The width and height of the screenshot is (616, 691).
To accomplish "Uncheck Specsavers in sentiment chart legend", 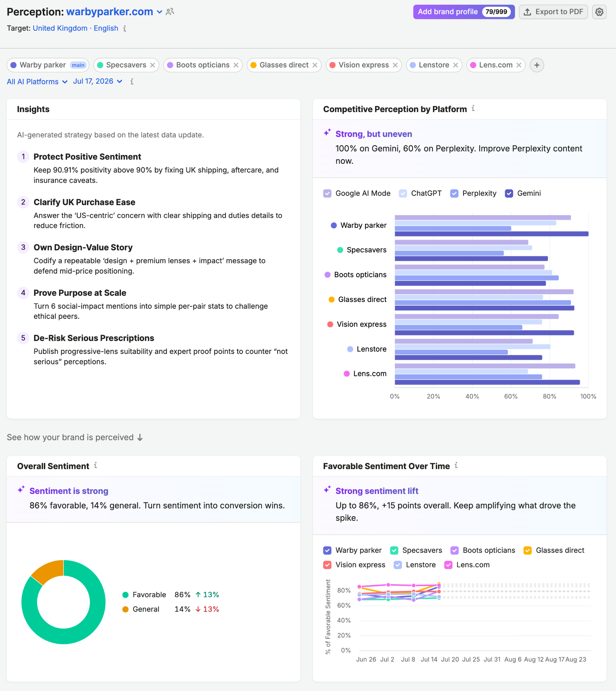I will [394, 550].
